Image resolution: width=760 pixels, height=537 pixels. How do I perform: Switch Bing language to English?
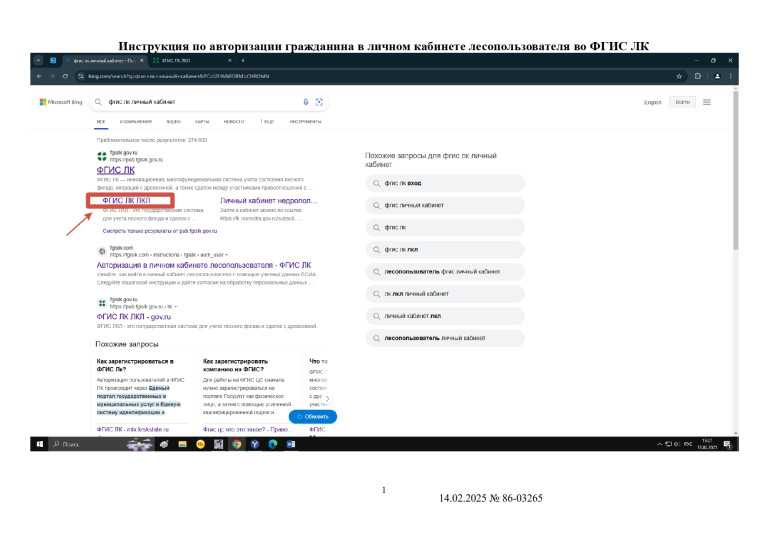pos(652,102)
